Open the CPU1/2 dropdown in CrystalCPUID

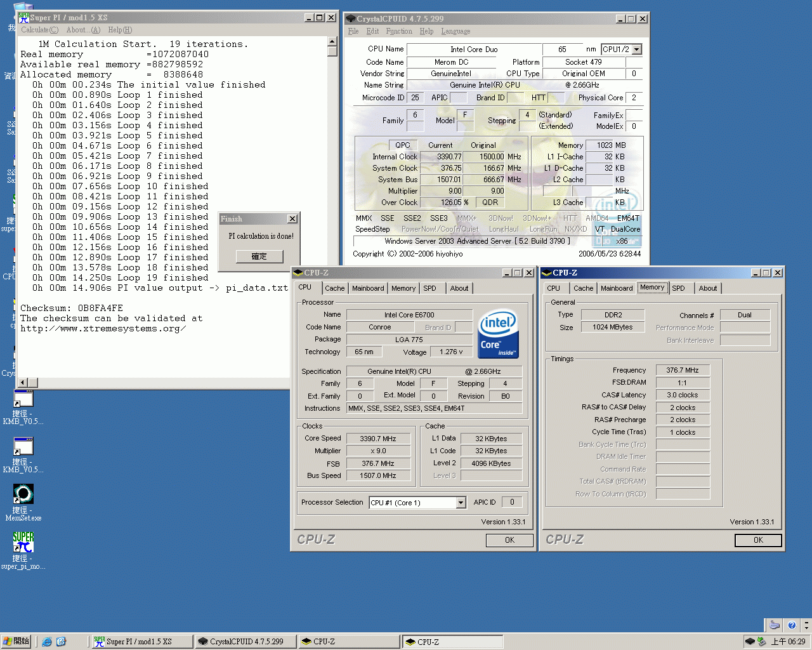point(637,49)
